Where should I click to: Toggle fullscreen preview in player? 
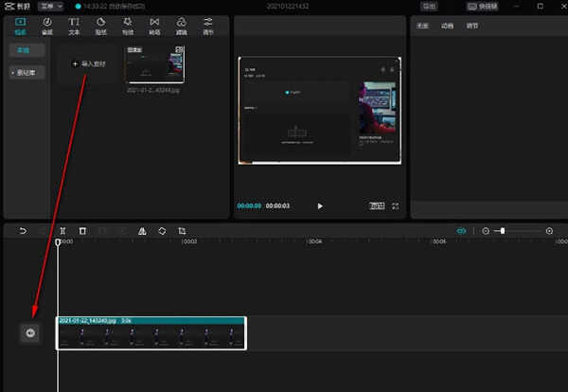pos(395,205)
